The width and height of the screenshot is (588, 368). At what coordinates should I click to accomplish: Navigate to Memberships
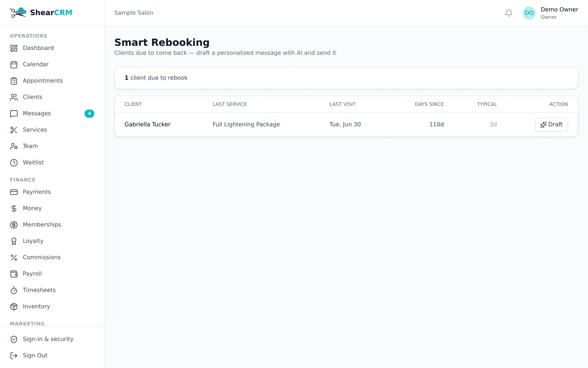coord(52,225)
